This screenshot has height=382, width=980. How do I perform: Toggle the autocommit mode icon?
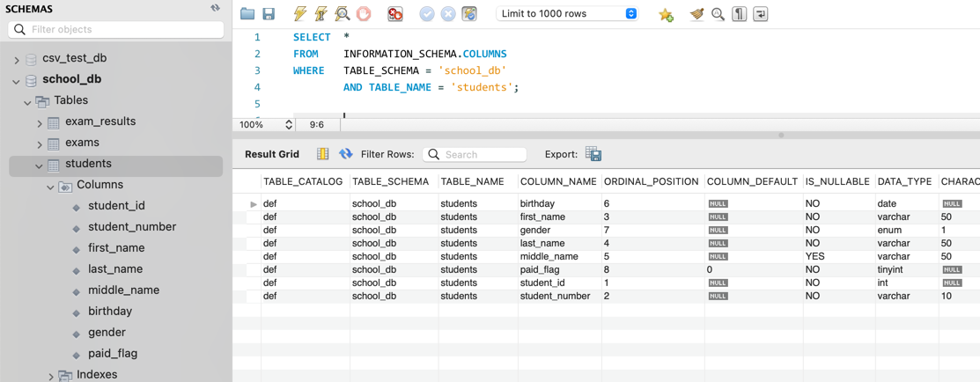469,14
